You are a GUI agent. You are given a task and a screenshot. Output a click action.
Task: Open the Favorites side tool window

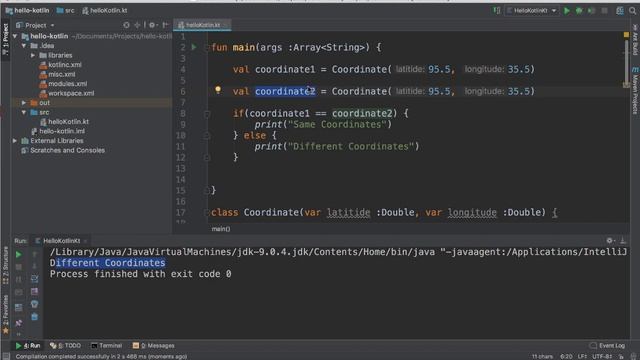(5, 314)
